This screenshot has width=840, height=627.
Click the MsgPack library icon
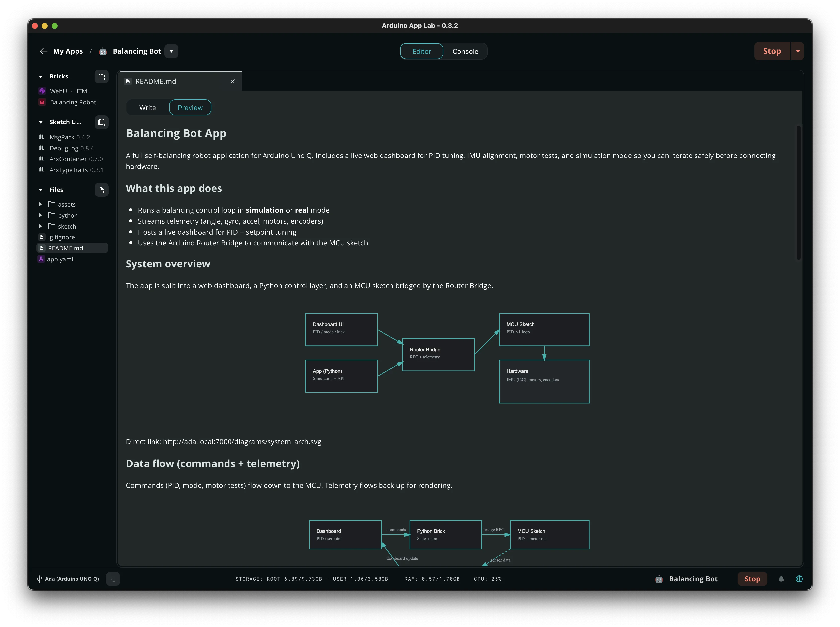(42, 137)
